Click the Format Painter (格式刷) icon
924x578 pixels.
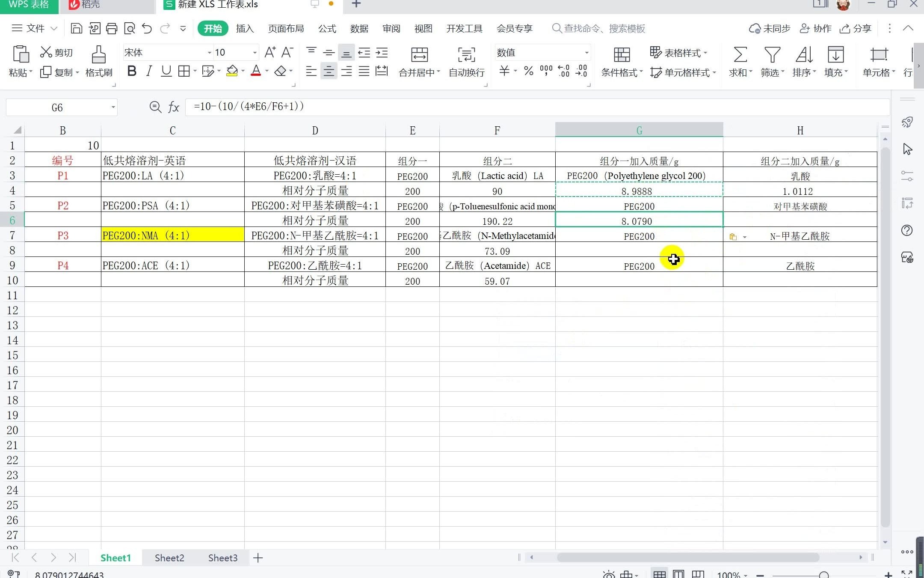click(x=98, y=55)
